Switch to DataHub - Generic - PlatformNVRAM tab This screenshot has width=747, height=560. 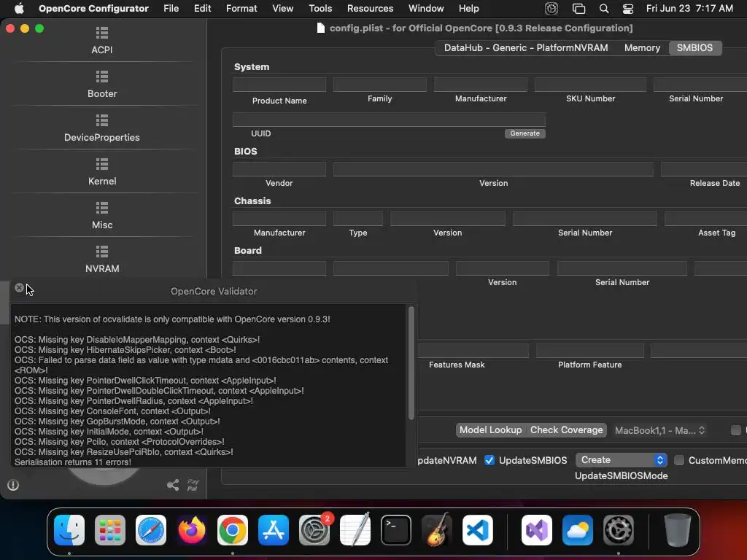[526, 47]
